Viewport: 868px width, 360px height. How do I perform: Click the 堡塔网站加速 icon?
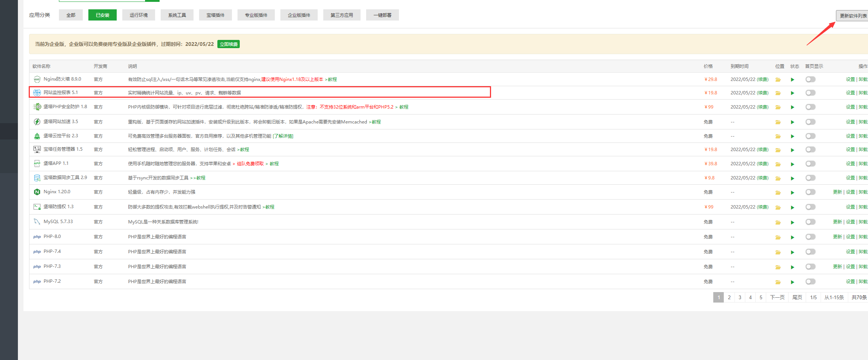(37, 122)
